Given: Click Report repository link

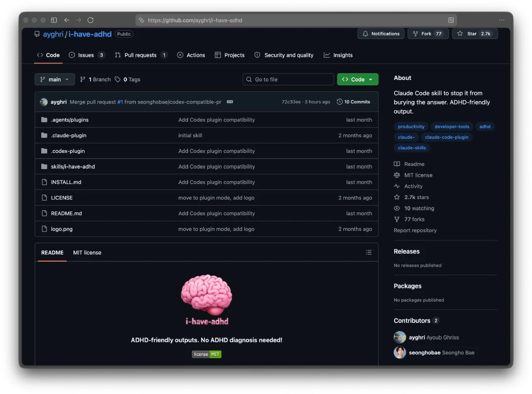Looking at the screenshot, I should pyautogui.click(x=415, y=230).
